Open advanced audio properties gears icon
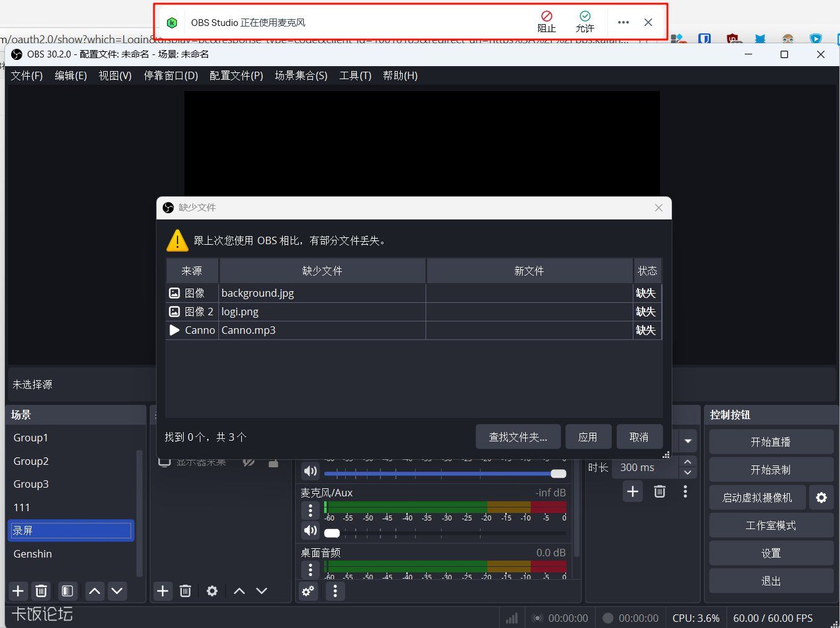The image size is (840, 628). coord(308,591)
